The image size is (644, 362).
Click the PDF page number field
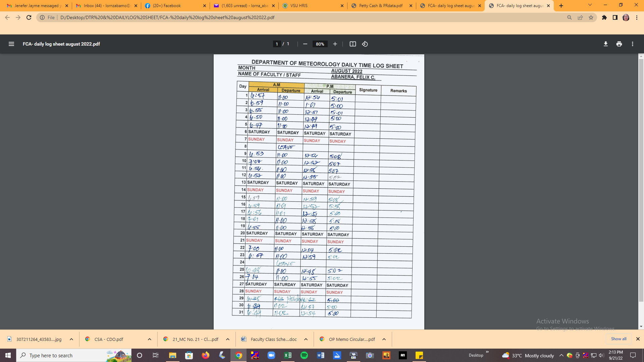coord(277,44)
